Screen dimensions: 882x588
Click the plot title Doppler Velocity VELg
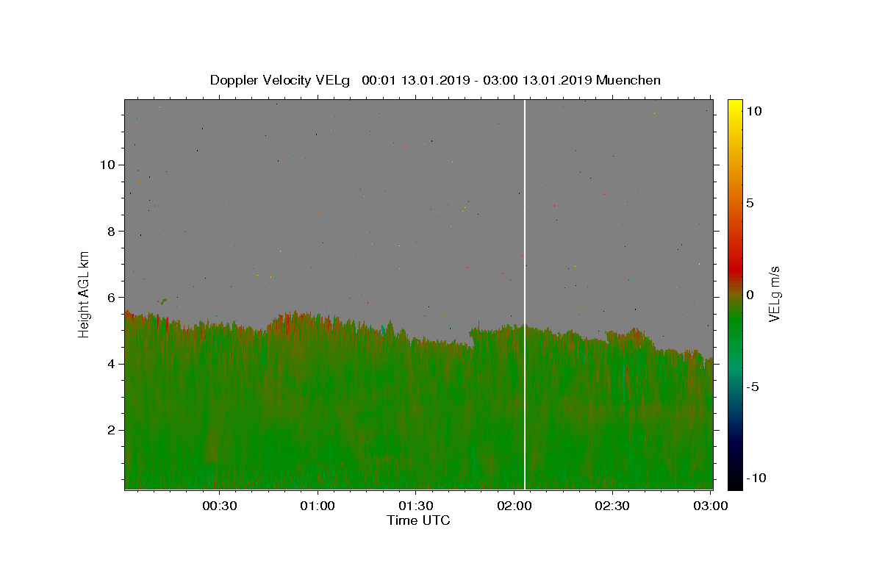click(x=281, y=80)
